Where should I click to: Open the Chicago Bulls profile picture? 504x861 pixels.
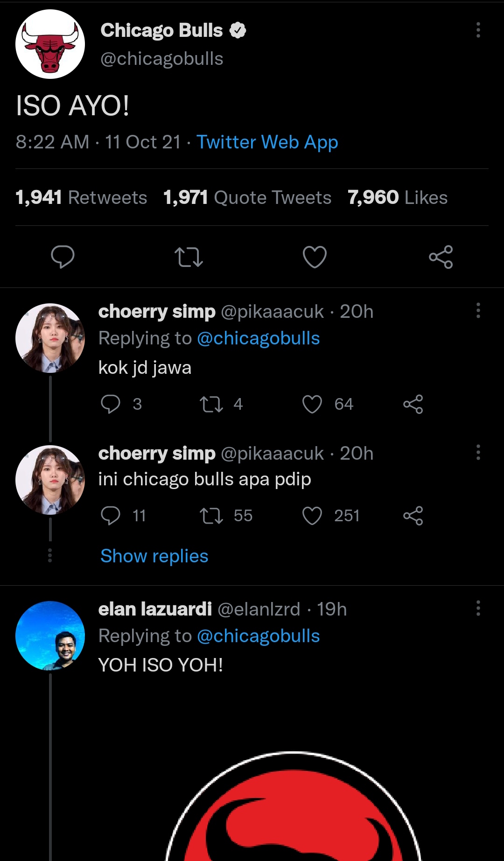tap(50, 44)
